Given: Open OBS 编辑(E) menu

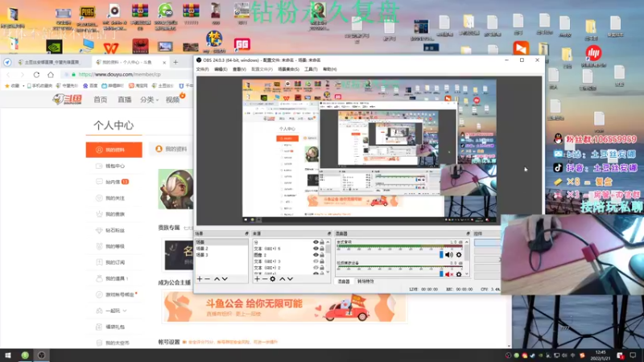Looking at the screenshot, I should click(221, 69).
